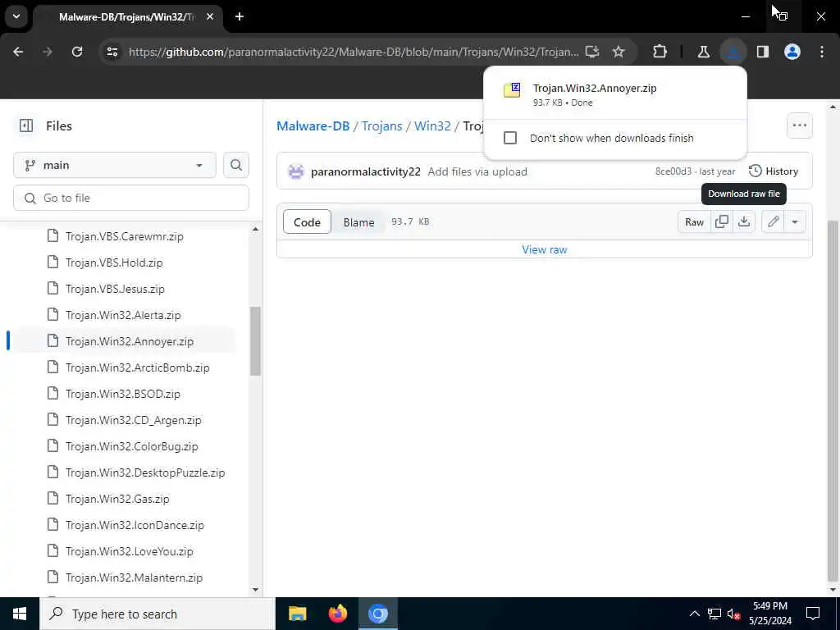Screen dimensions: 840x630
Task: Open the Windows Start menu
Action: 20,614
